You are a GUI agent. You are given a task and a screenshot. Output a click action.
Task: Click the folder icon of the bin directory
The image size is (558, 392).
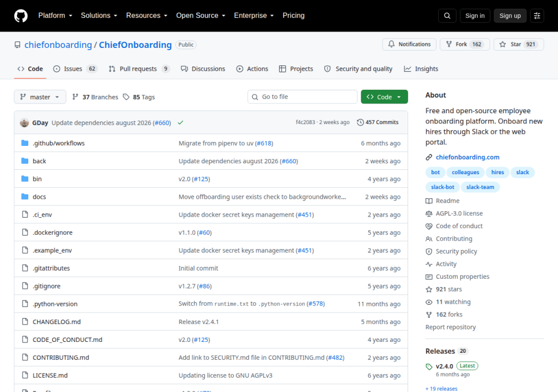tap(25, 179)
